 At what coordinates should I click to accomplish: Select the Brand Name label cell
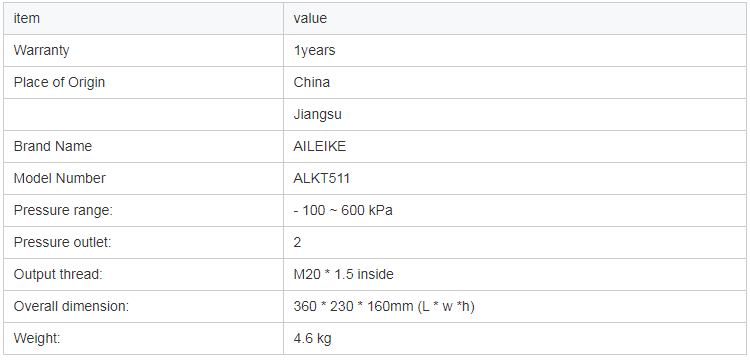[x=143, y=146]
